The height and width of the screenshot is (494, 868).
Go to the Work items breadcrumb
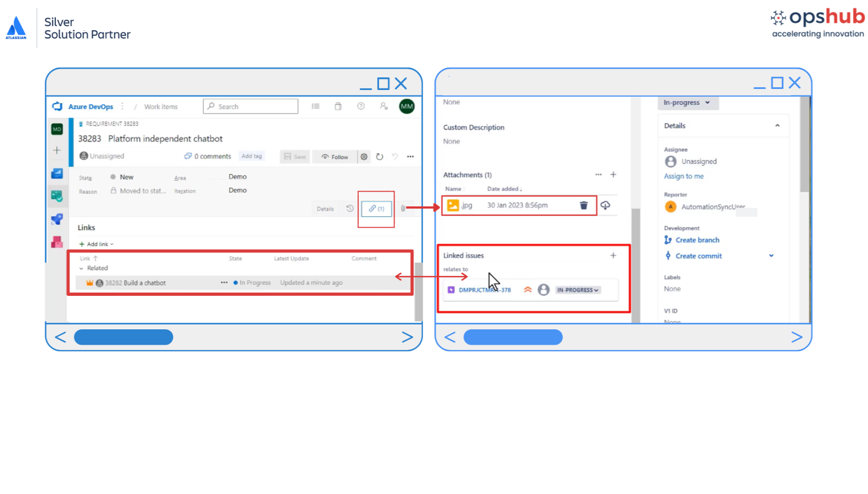click(161, 107)
